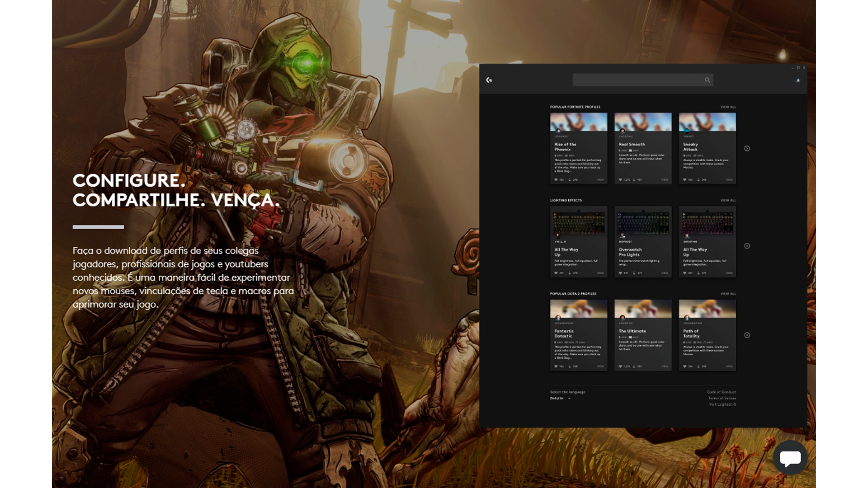Viewport: 868px width, 488px height.
Task: Open Sneaky Attack card thumbnail image
Action: click(707, 122)
